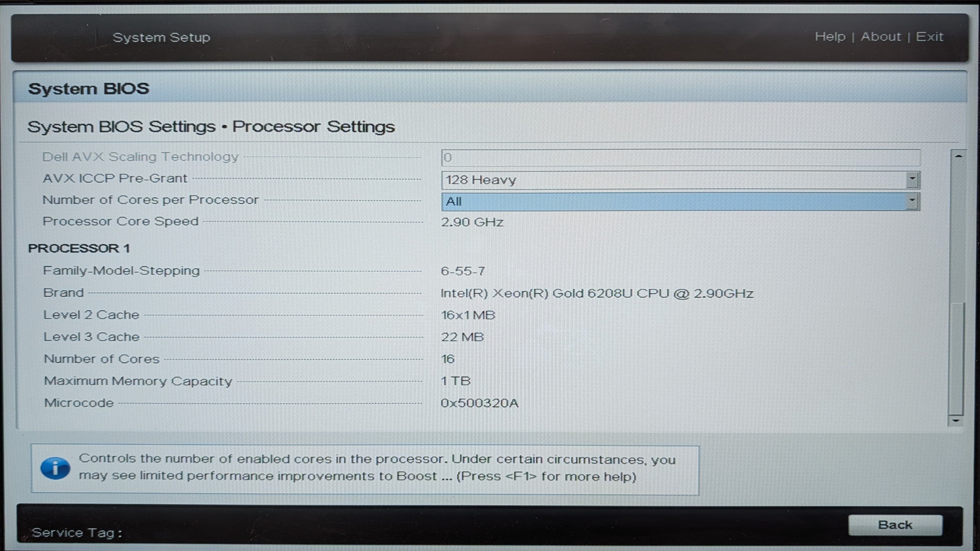Click the scrollbar up arrow

pos(958,156)
